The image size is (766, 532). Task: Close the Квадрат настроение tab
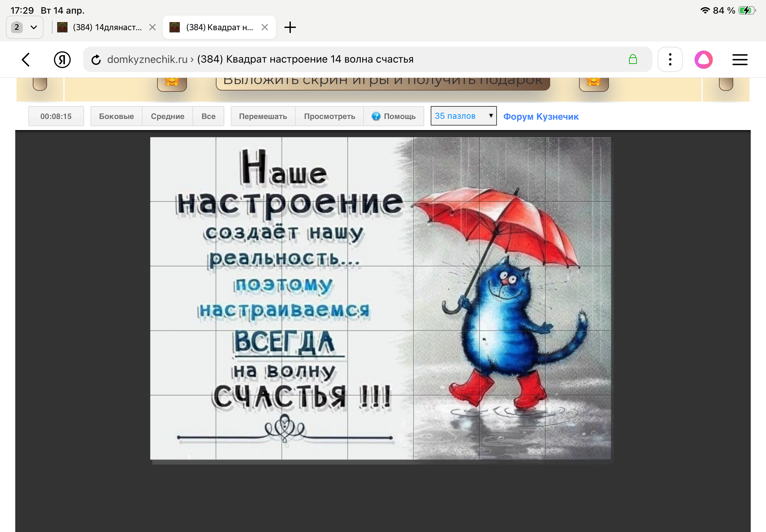click(265, 27)
